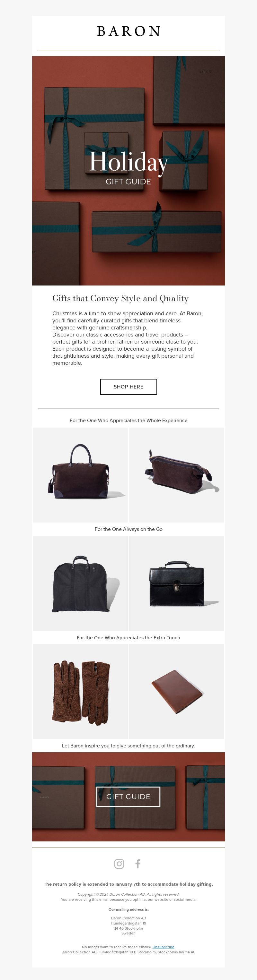This screenshot has width=257, height=980.
Task: View the brown leather gloves product
Action: [80, 692]
